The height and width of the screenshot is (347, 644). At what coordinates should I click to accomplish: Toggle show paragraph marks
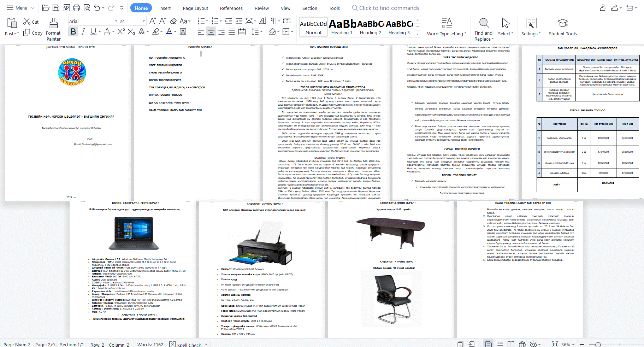tap(273, 21)
